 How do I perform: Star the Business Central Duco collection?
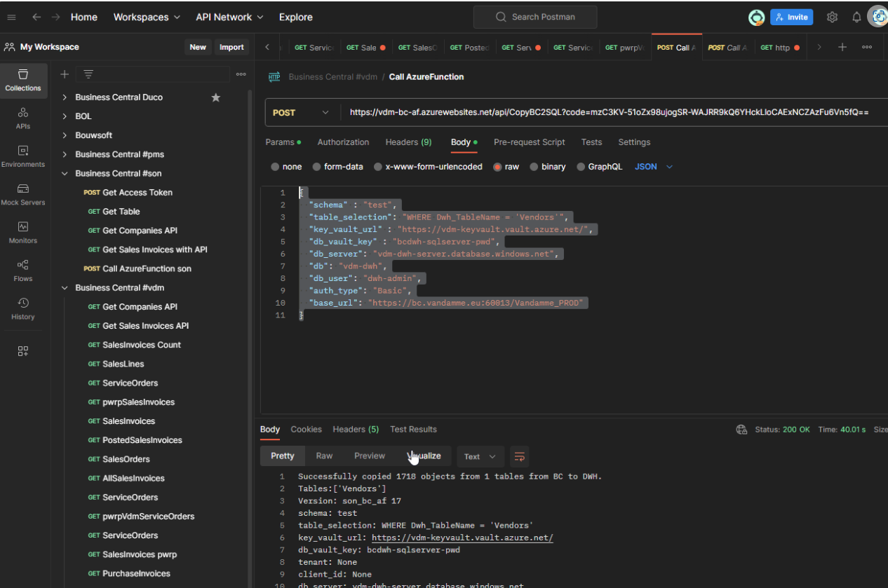click(216, 97)
